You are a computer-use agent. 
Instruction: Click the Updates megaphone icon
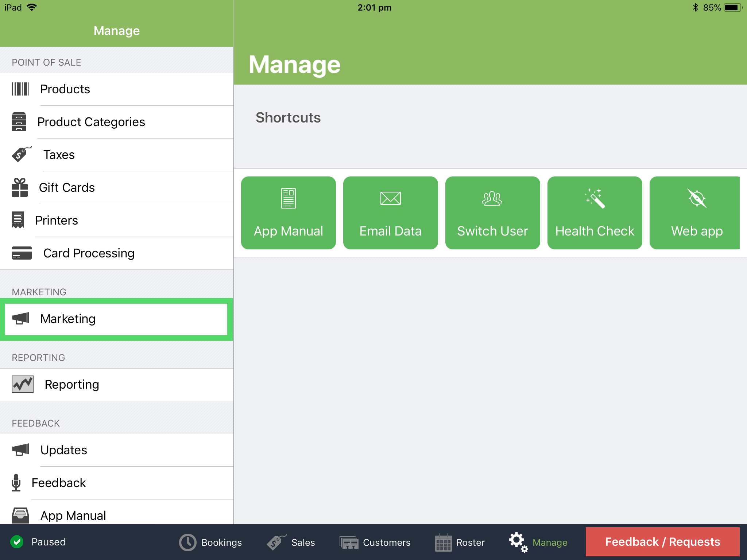point(20,450)
